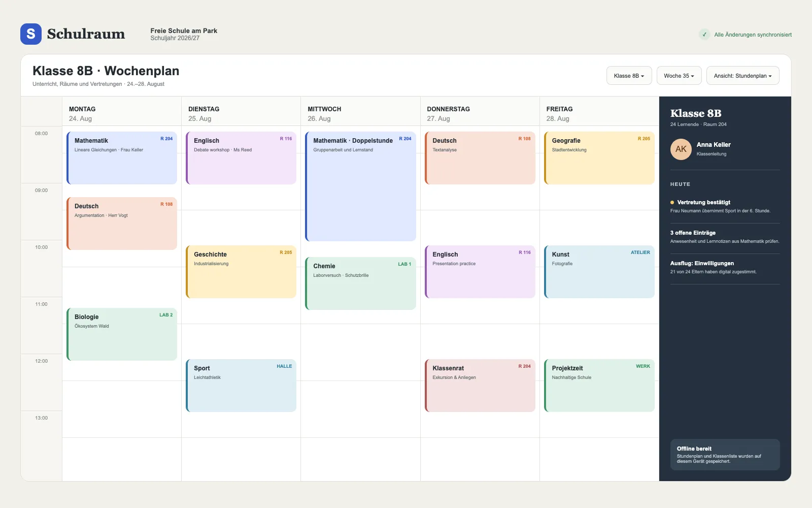Click the Schulraum S logo icon

[31, 34]
